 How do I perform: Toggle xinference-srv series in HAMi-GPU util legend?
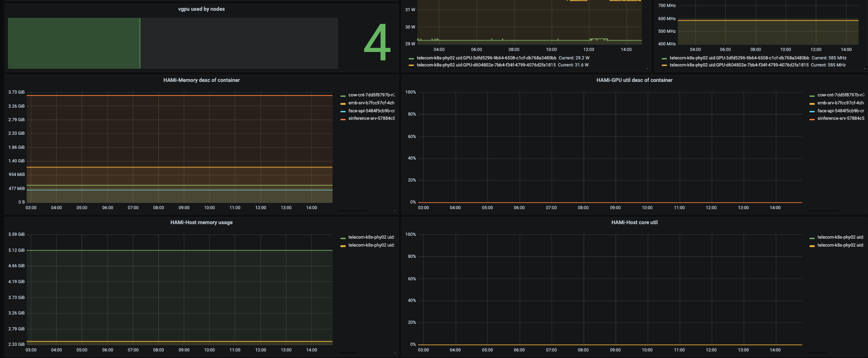(840, 118)
